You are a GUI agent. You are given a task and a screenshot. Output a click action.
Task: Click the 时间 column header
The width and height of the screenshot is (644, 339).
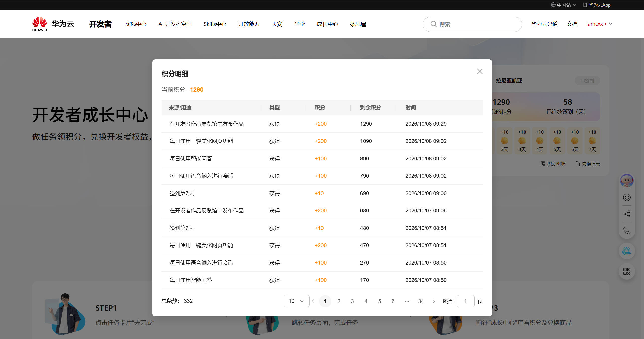411,108
